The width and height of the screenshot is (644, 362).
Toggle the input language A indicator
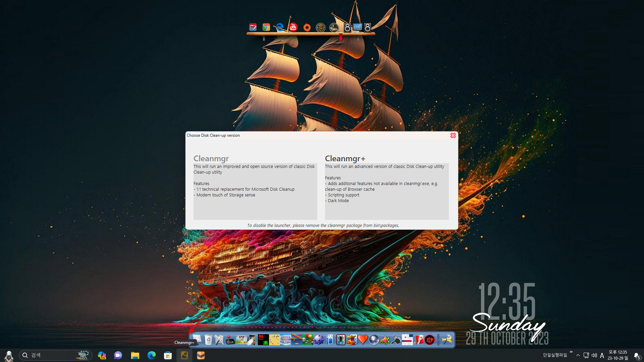602,355
